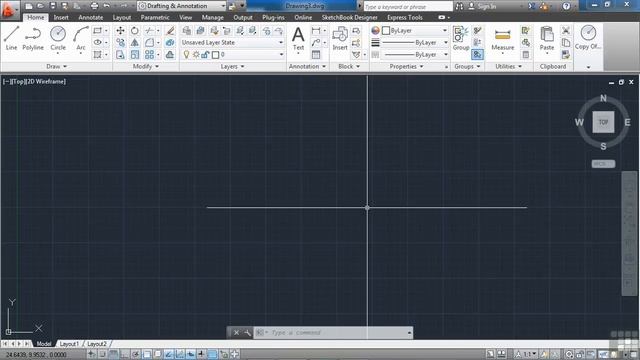640x360 pixels.
Task: Expand the Properties panel
Action: coord(407,66)
